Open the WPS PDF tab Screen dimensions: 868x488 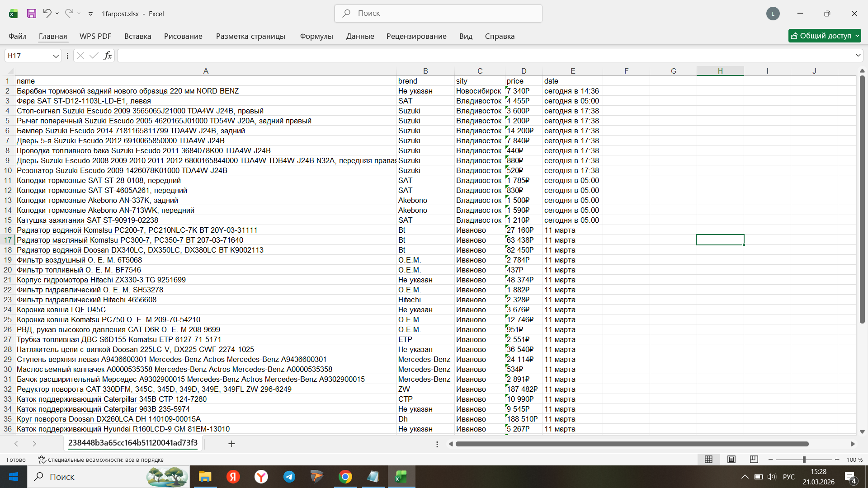tap(95, 36)
